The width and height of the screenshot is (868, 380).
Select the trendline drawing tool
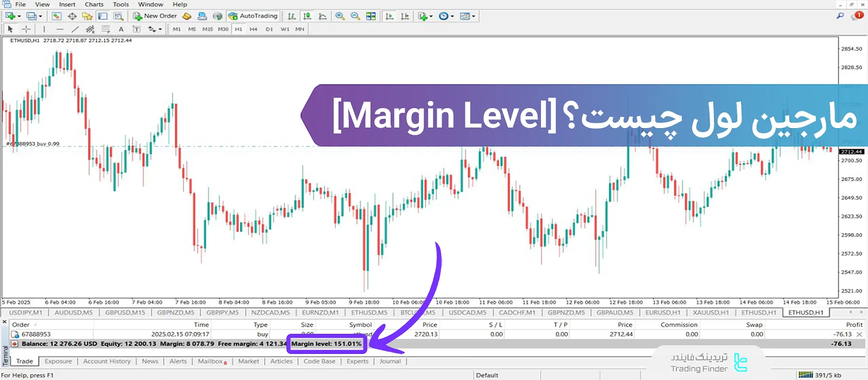click(x=75, y=29)
